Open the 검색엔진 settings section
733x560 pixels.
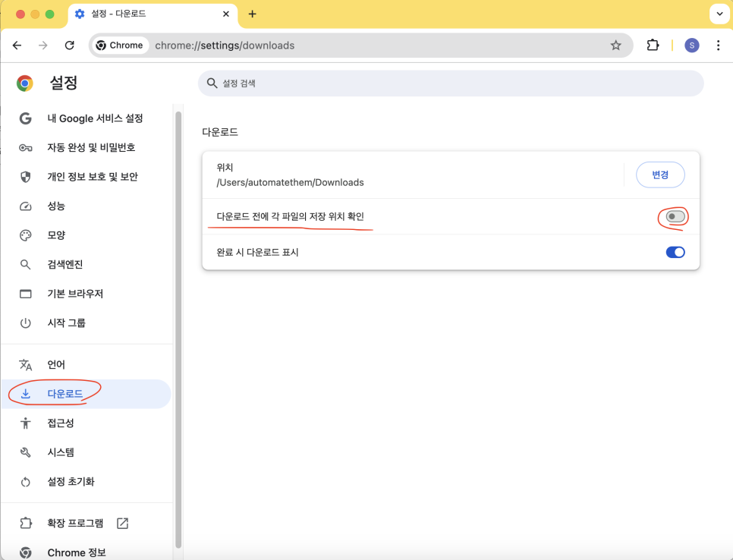64,264
